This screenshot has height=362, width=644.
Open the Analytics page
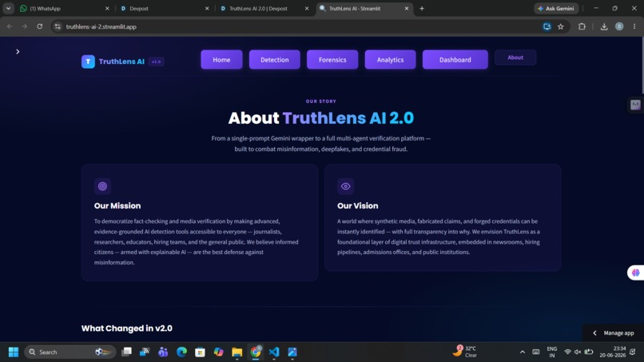pyautogui.click(x=390, y=60)
